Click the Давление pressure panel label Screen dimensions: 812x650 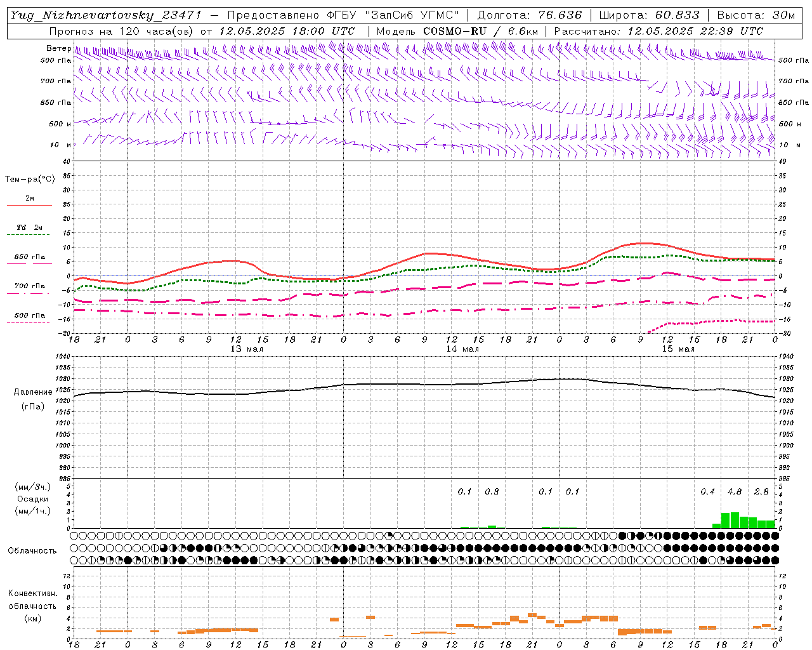[x=33, y=392]
